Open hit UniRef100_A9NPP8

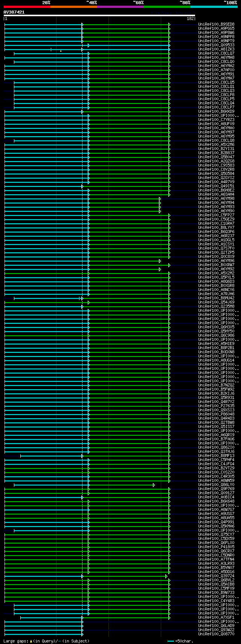[x=216, y=37]
